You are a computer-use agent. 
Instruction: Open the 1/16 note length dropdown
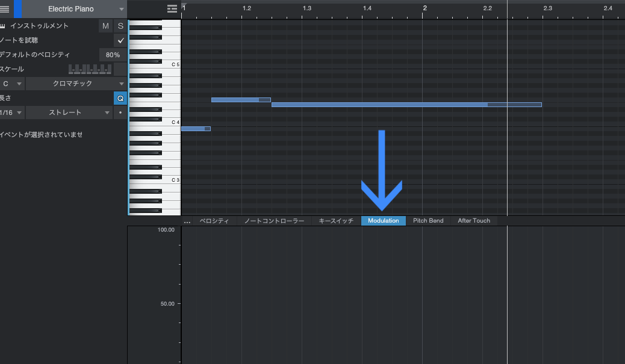[12, 113]
